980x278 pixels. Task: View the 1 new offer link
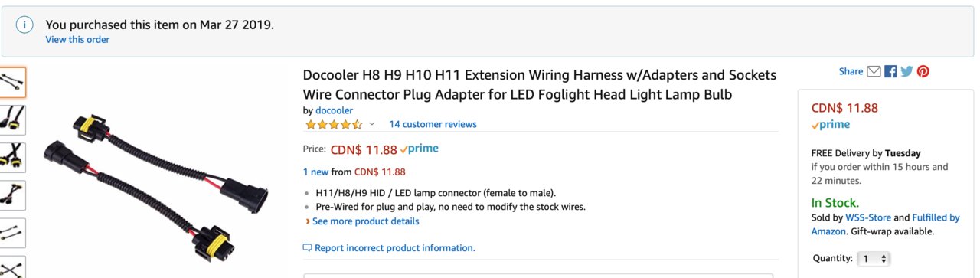[319, 172]
